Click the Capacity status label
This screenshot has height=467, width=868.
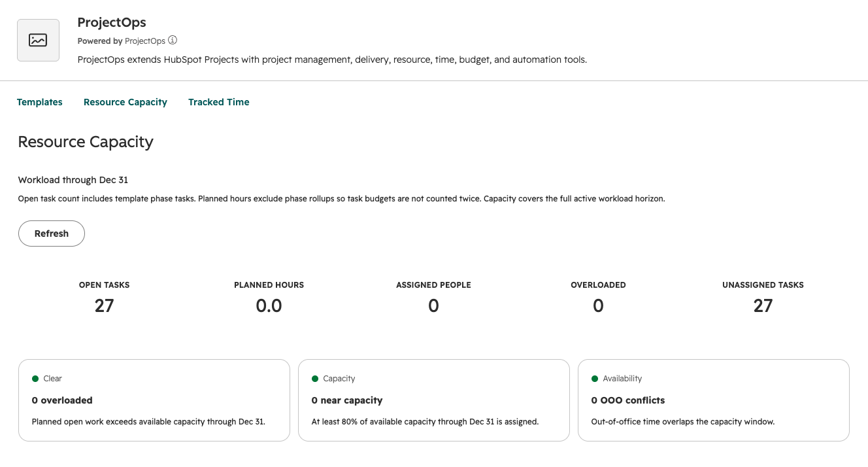339,379
